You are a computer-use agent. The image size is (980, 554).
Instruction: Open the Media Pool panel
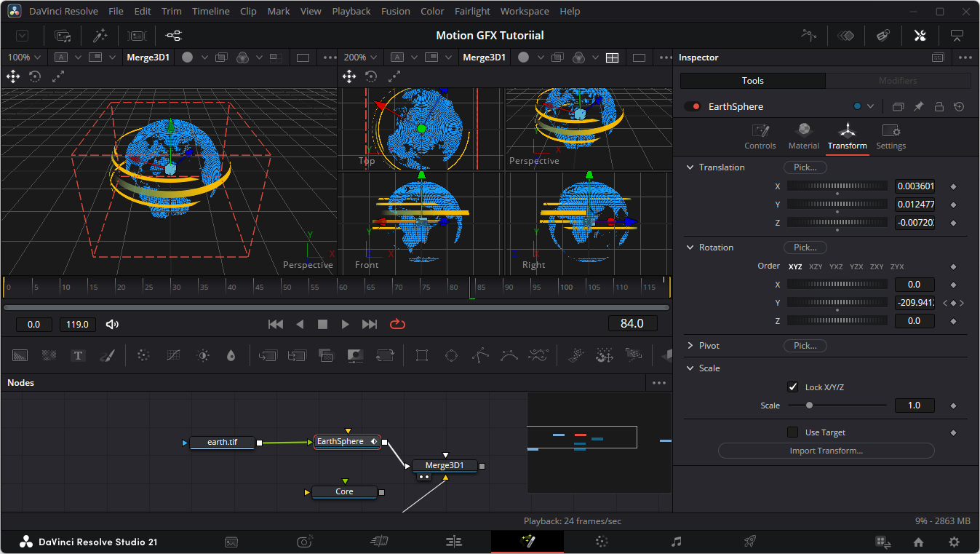point(63,35)
